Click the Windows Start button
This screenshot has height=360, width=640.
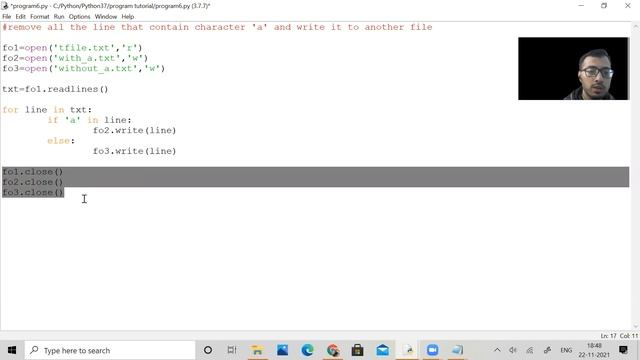12,350
